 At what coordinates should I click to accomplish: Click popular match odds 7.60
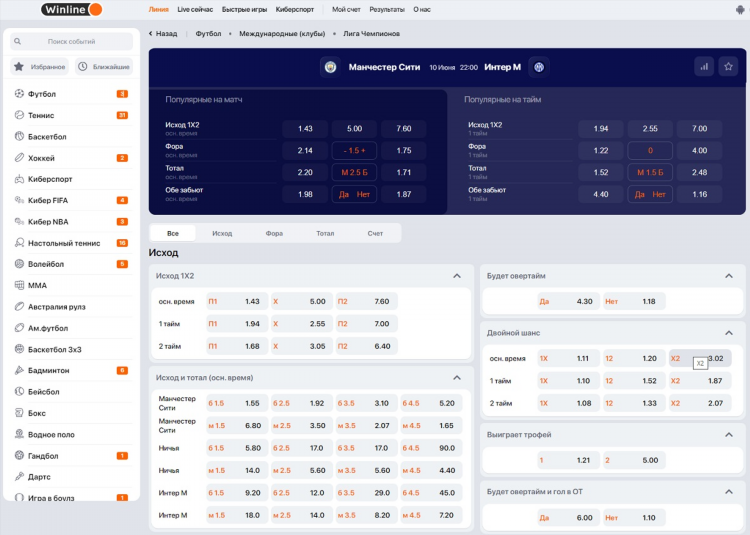(404, 129)
